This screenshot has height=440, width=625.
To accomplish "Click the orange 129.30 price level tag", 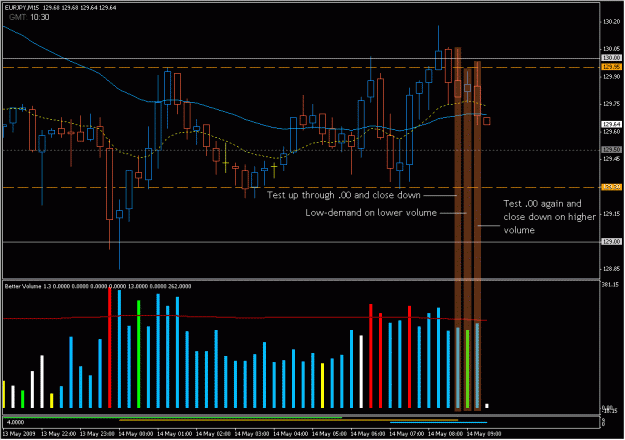I will click(611, 187).
